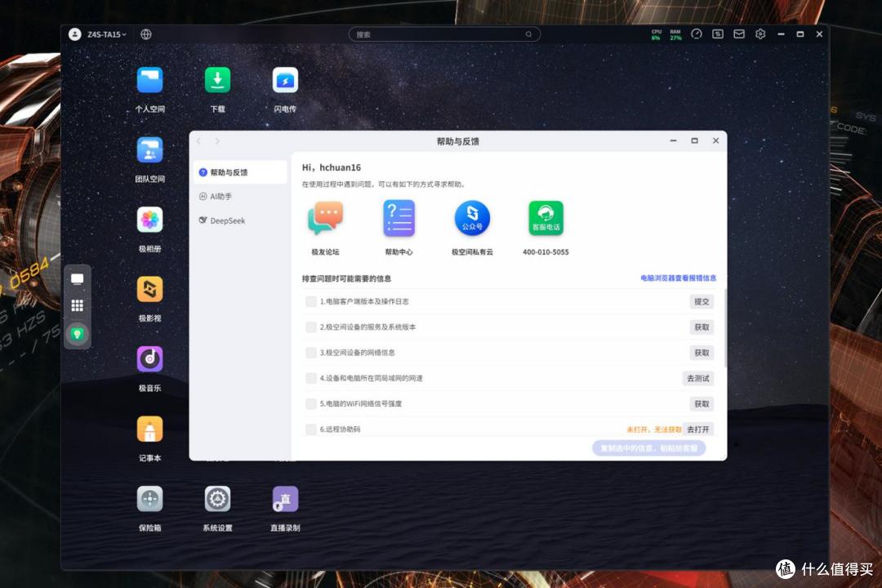Check the 电脑客户端版本及操作日志 checkbox
This screenshot has height=588, width=882.
point(310,301)
